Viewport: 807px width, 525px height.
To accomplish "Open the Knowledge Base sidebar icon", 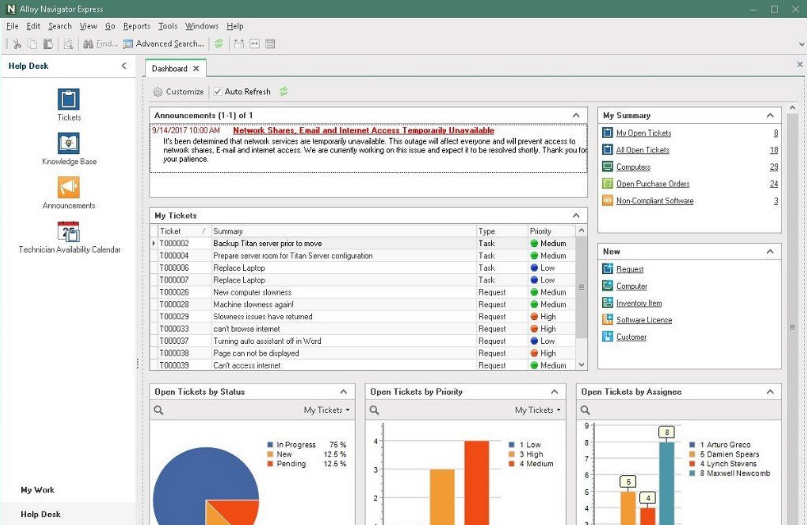I will 68,144.
